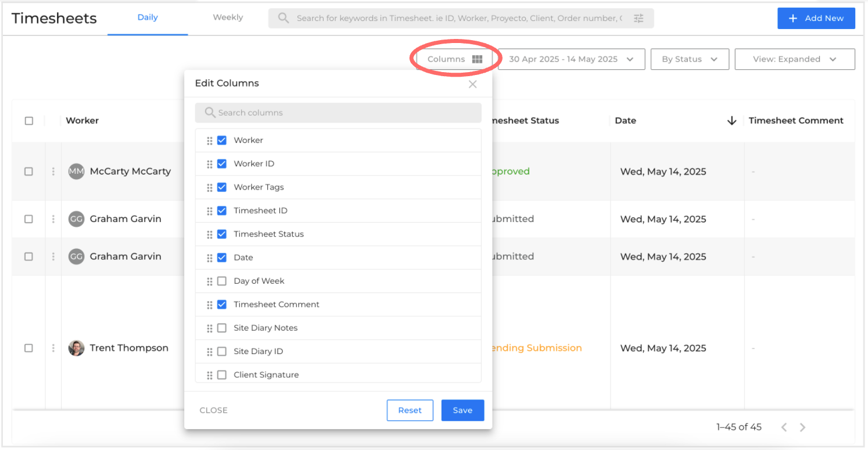Open the search filter options icon

639,18
